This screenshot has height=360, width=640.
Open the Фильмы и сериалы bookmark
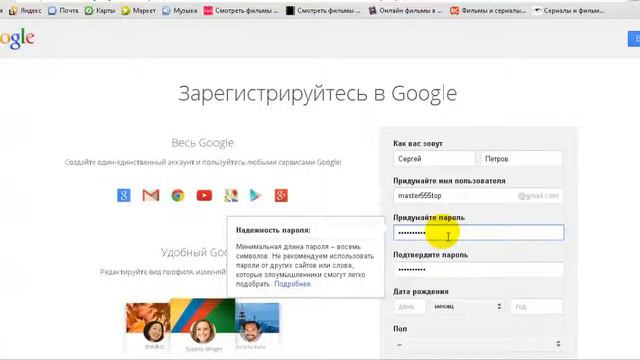point(488,11)
